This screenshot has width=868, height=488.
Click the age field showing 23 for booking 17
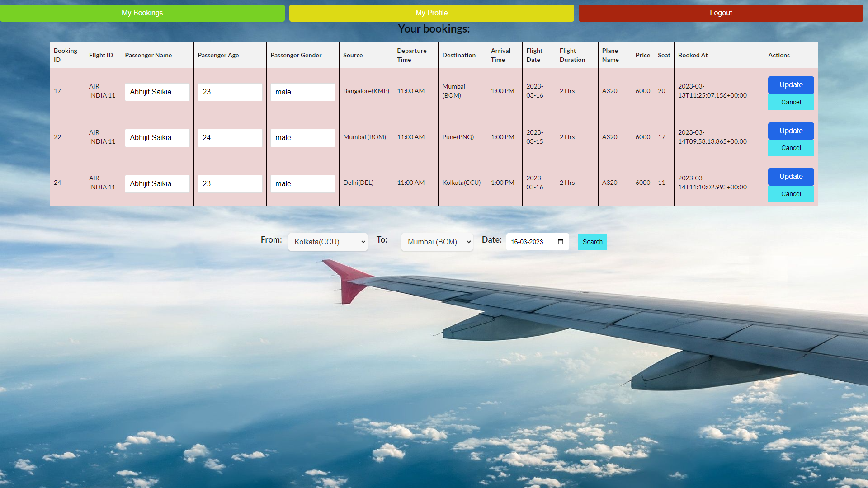pyautogui.click(x=230, y=92)
